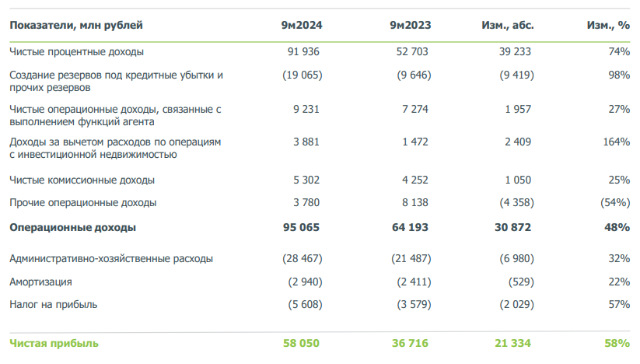Click the (19 065) reserves value

point(299,75)
